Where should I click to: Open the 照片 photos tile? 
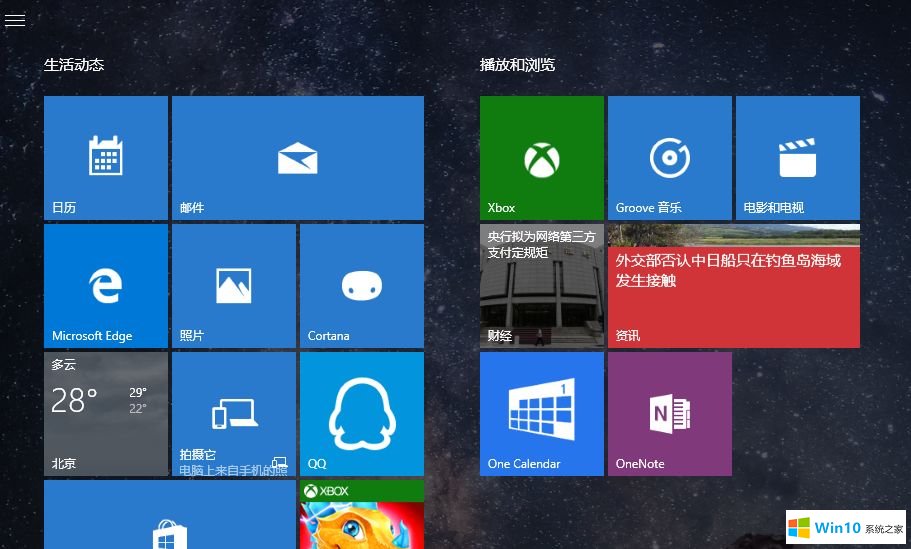(x=234, y=286)
